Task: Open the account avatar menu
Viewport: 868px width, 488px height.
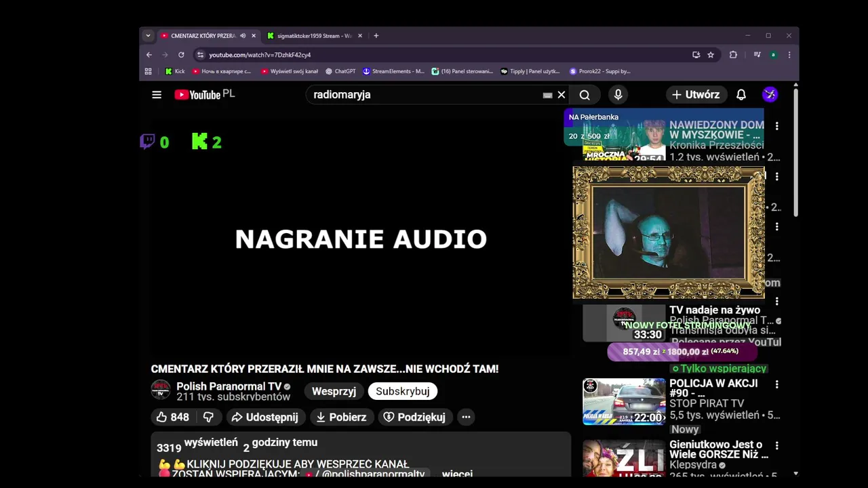Action: [x=770, y=95]
